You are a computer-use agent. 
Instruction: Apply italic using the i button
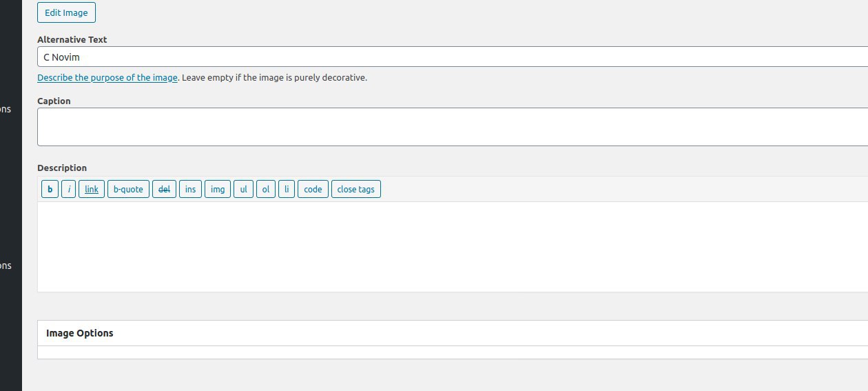tap(68, 189)
